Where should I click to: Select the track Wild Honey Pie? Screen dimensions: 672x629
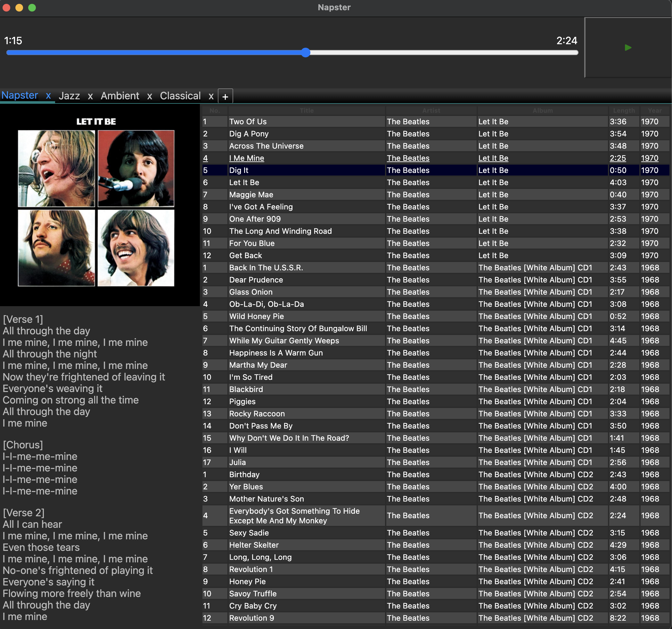[x=435, y=316]
